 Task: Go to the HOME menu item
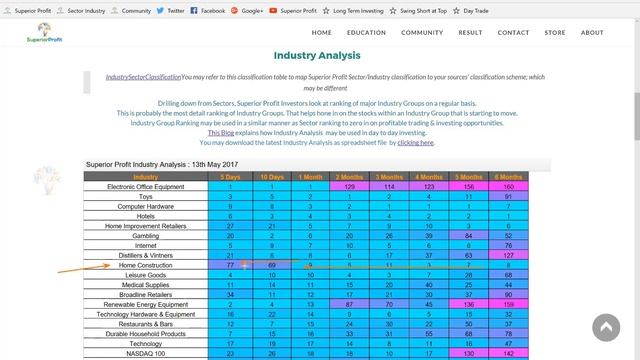tap(322, 33)
